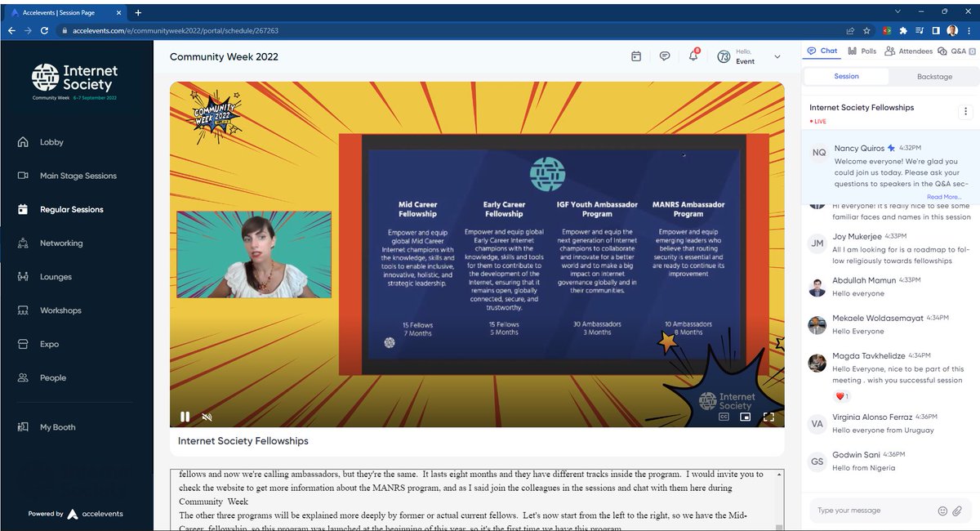Image resolution: width=980 pixels, height=531 pixels.
Task: Go forward in the browser
Action: click(x=29, y=30)
